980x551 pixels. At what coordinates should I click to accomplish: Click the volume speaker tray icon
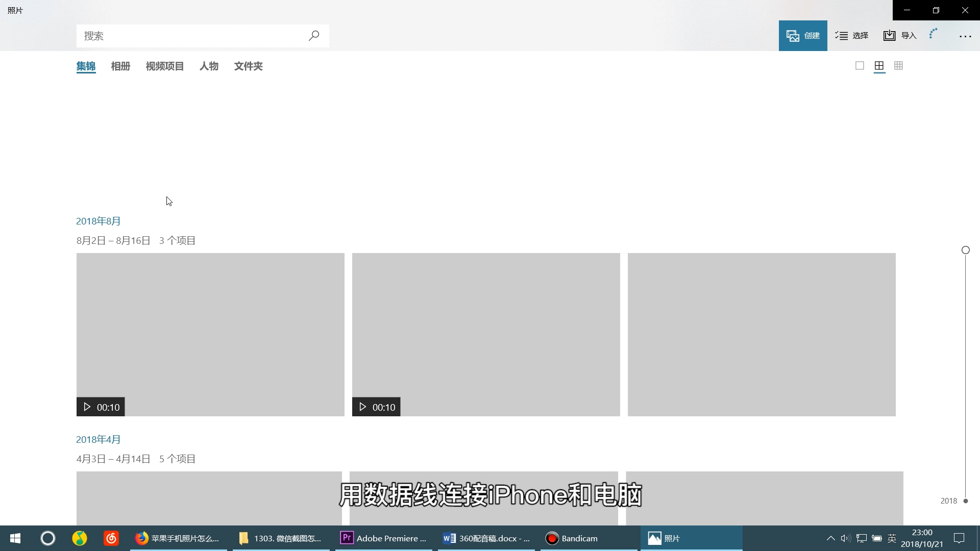(846, 538)
